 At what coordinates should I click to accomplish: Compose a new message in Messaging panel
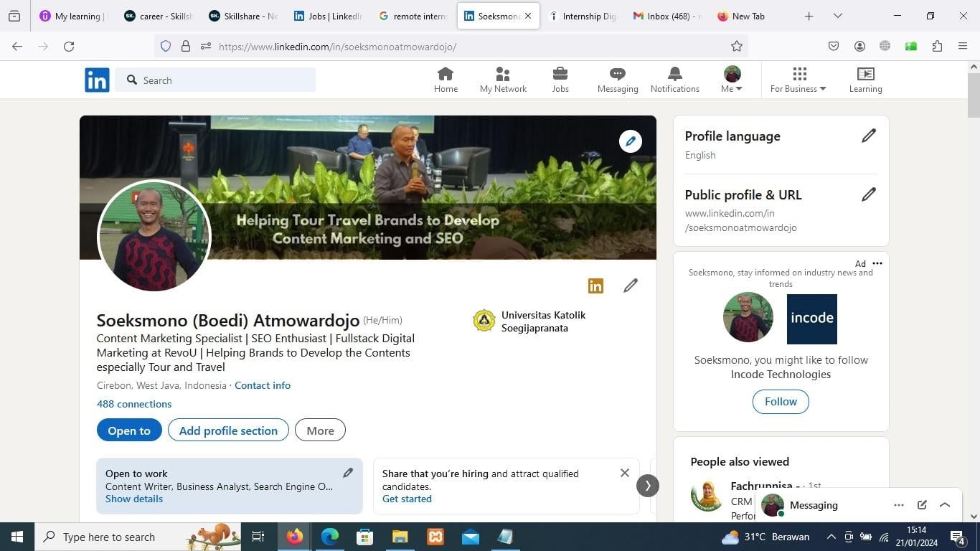coord(922,505)
